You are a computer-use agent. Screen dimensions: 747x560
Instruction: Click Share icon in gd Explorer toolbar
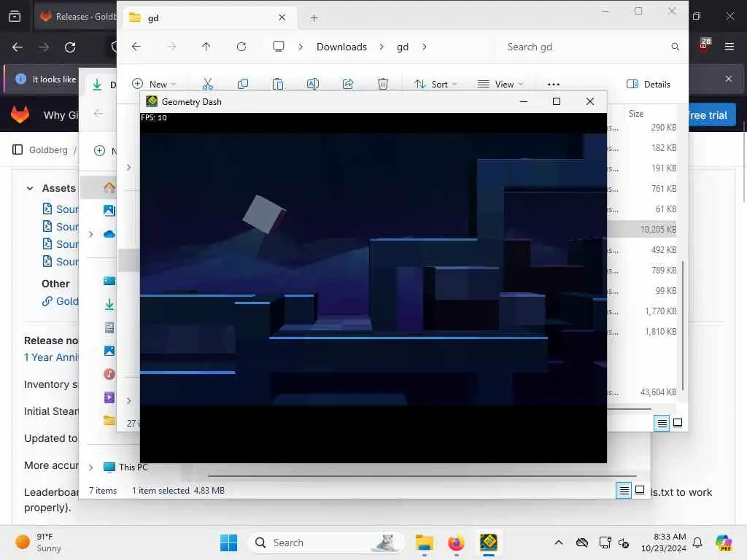click(x=348, y=85)
